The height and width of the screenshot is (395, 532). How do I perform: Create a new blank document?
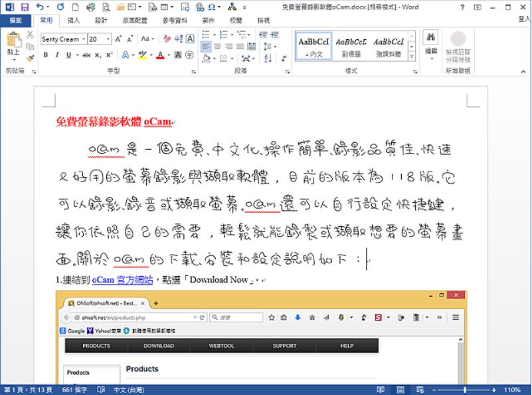75,7
